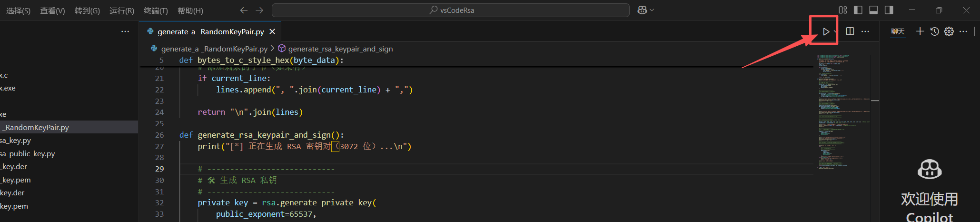Start a new Copilot chat with plus icon

coord(920,31)
